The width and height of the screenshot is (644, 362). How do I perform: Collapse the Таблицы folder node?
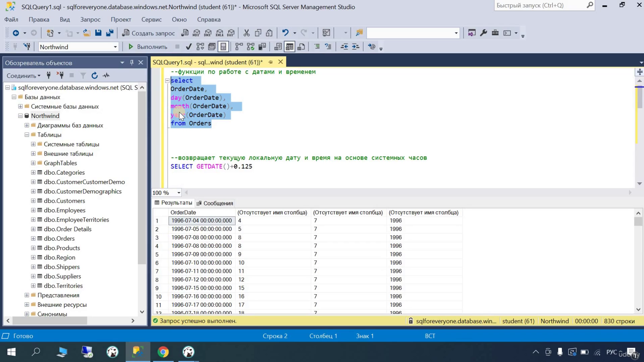click(x=27, y=135)
